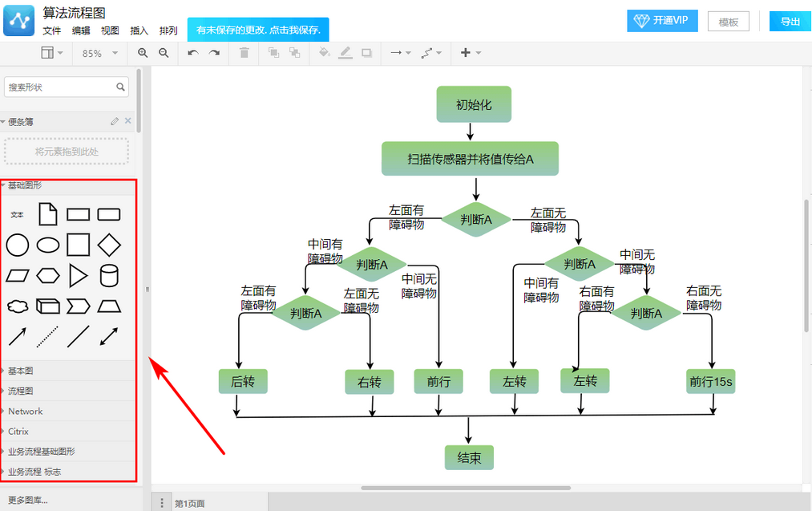
Task: Open the connection arrow style dropdown
Action: (x=401, y=53)
